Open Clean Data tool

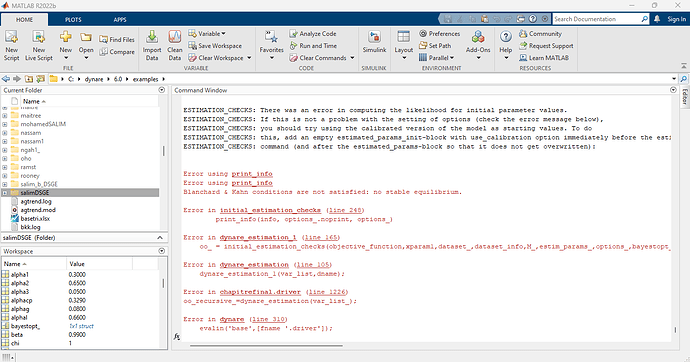pyautogui.click(x=175, y=46)
